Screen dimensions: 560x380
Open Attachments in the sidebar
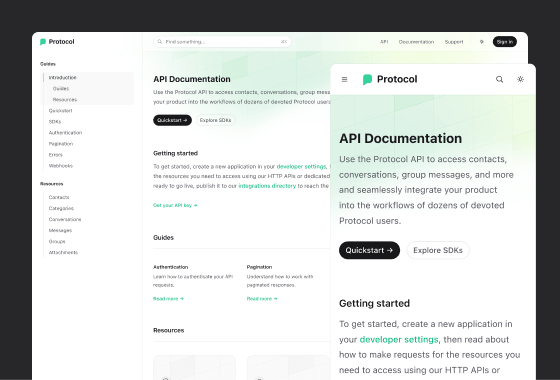click(63, 252)
